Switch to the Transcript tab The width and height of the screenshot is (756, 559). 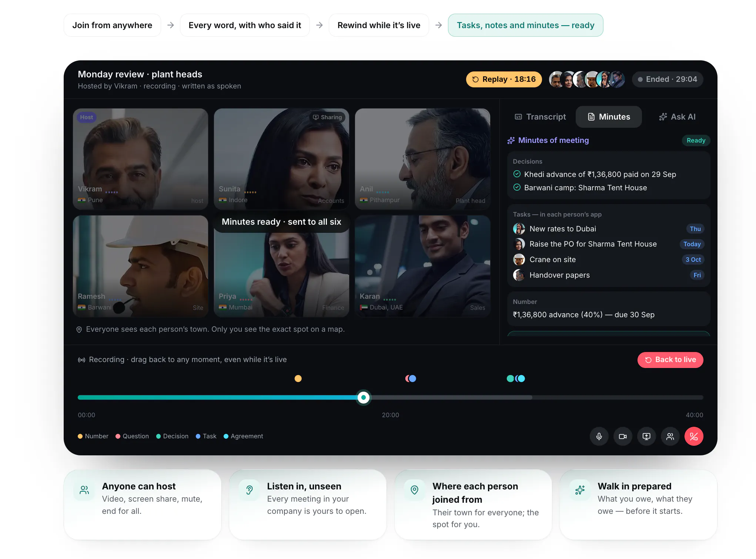point(540,117)
